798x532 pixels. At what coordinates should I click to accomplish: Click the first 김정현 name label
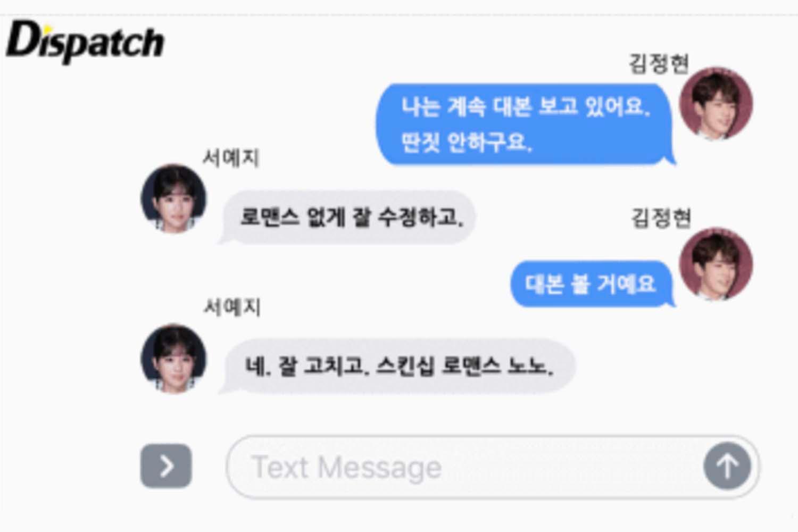(x=659, y=64)
